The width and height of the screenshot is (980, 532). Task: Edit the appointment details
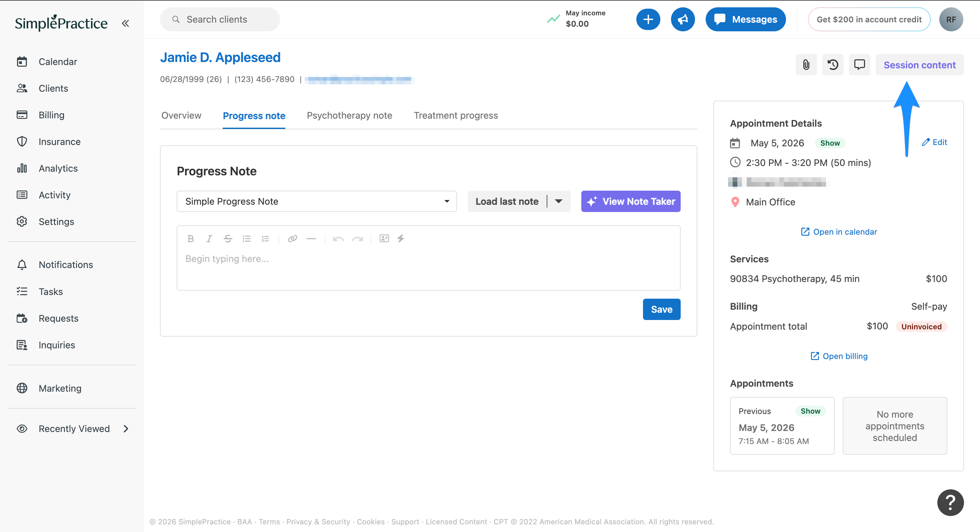click(934, 142)
